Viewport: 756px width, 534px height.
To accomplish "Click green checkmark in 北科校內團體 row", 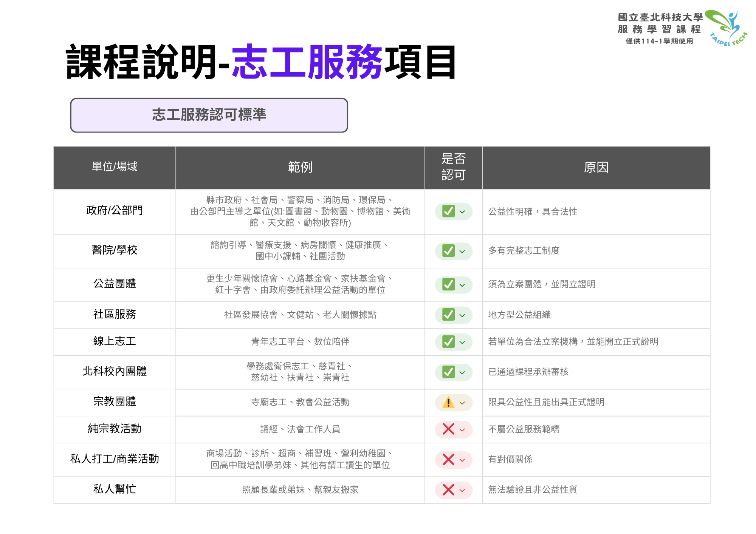I will (448, 372).
